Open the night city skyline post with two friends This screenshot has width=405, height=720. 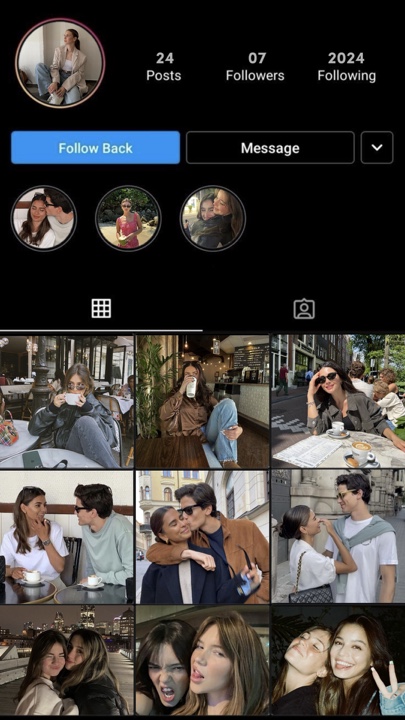67,660
